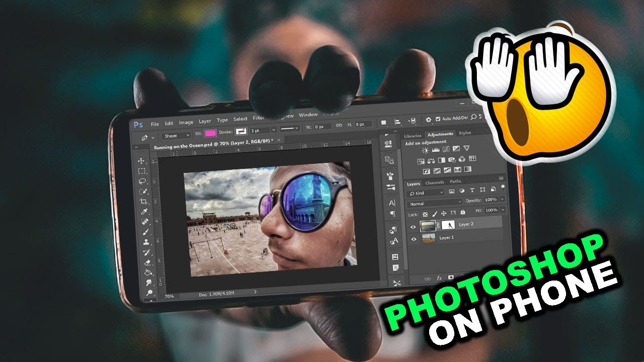
Task: Switch to the Libraries tab
Action: (413, 136)
